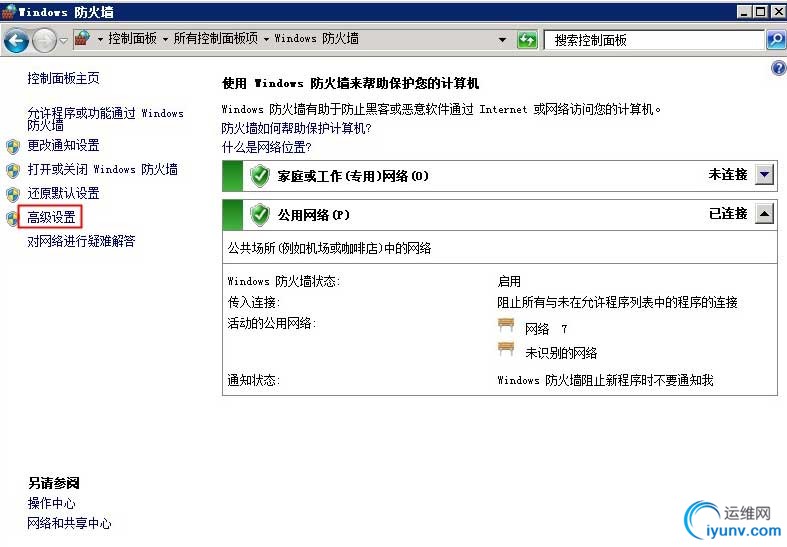This screenshot has width=787, height=547.
Task: Click shield icon beside 高级设置
Action: pos(12,219)
